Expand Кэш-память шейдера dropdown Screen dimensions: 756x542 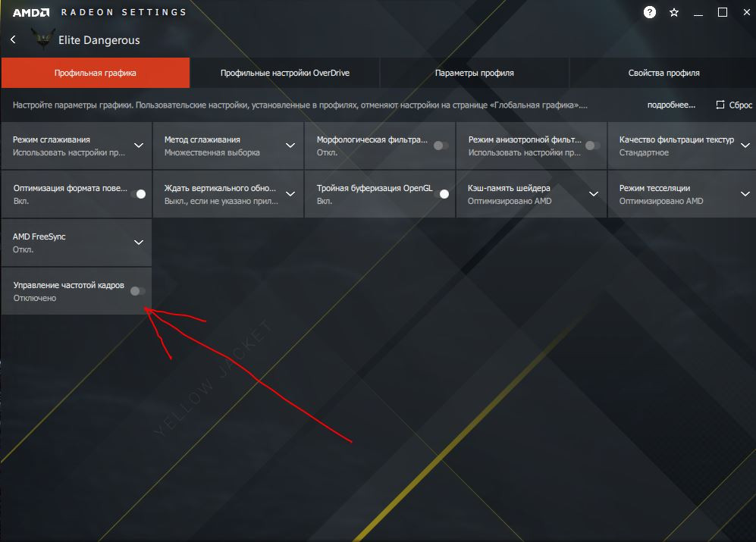click(594, 194)
